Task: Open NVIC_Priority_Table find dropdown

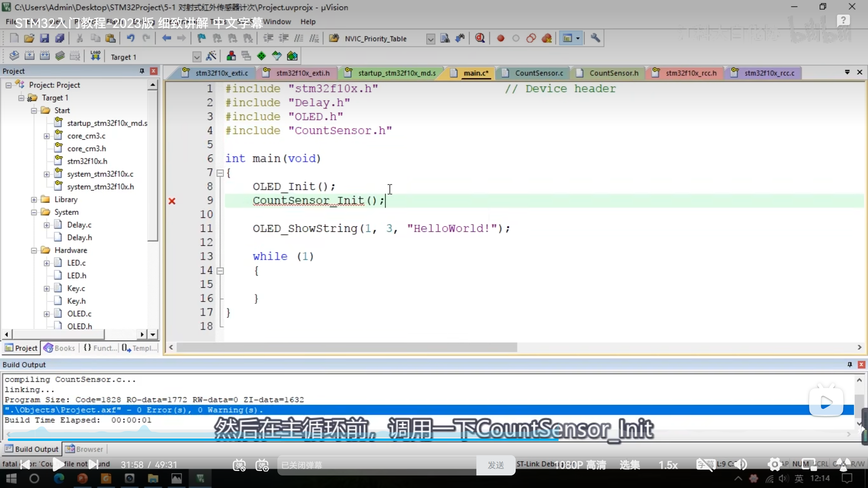Action: click(x=430, y=39)
